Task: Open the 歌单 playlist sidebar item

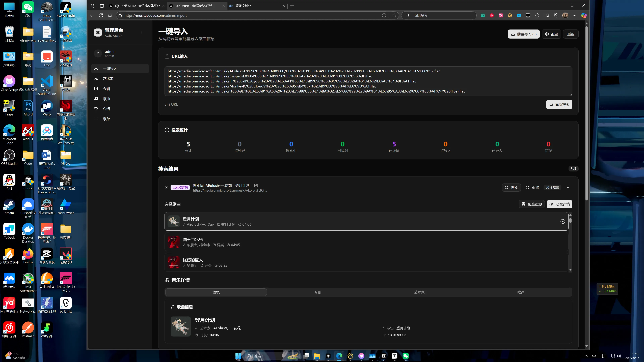Action: tap(106, 119)
